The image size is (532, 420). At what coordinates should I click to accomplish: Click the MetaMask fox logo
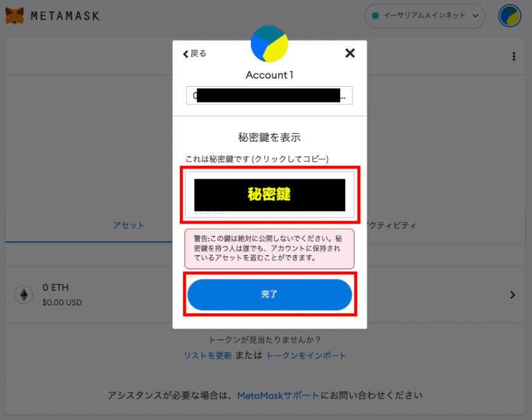pos(15,16)
